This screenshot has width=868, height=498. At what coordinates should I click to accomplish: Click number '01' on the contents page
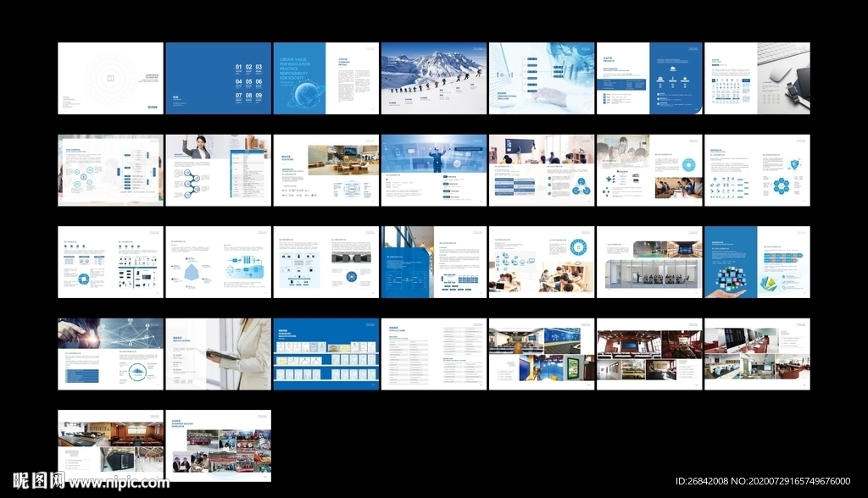(238, 67)
